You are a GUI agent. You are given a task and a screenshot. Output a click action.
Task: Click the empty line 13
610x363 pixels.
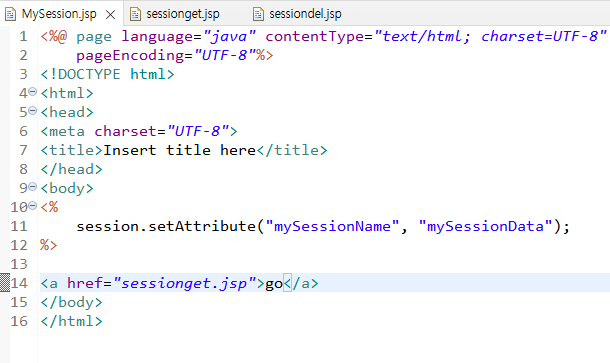pos(324,264)
